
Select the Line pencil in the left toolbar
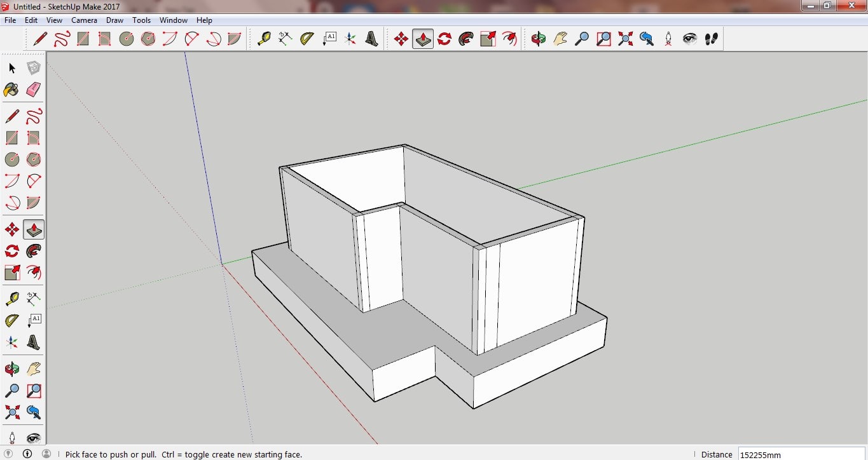click(12, 116)
